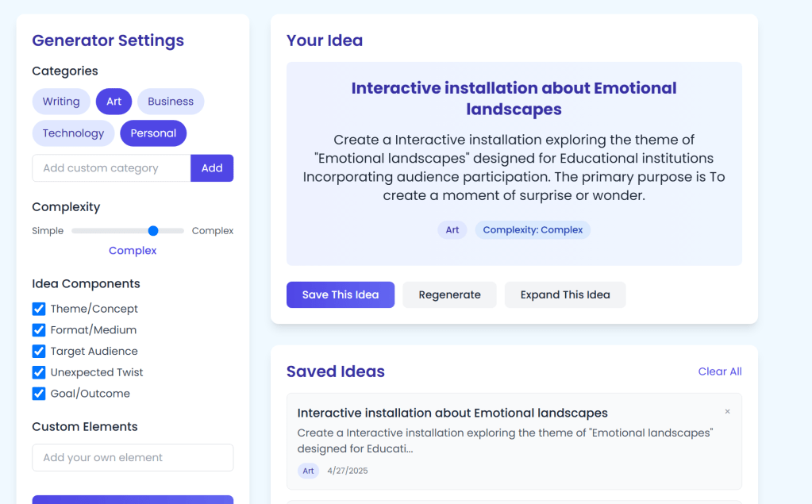Viewport: 812px width, 504px height.
Task: Click Expand This Idea button
Action: click(565, 295)
